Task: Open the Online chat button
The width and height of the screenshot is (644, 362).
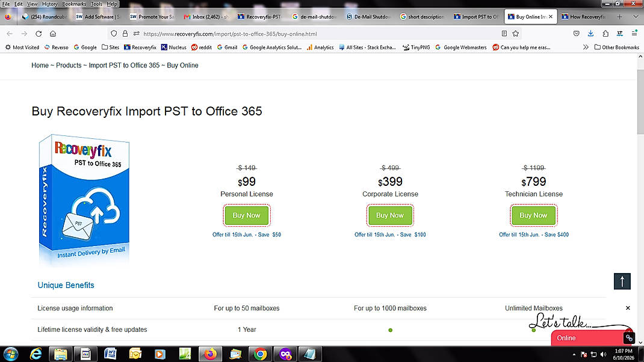Action: (x=587, y=338)
